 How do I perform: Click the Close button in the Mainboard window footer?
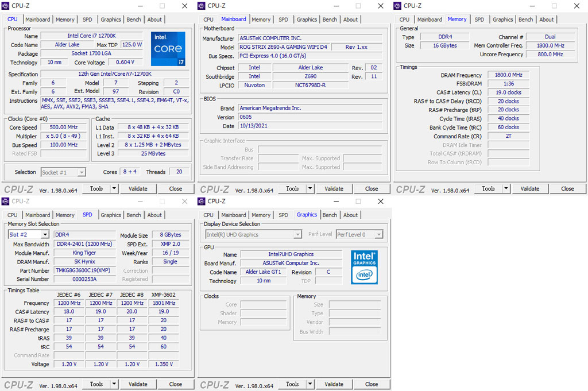click(x=372, y=188)
